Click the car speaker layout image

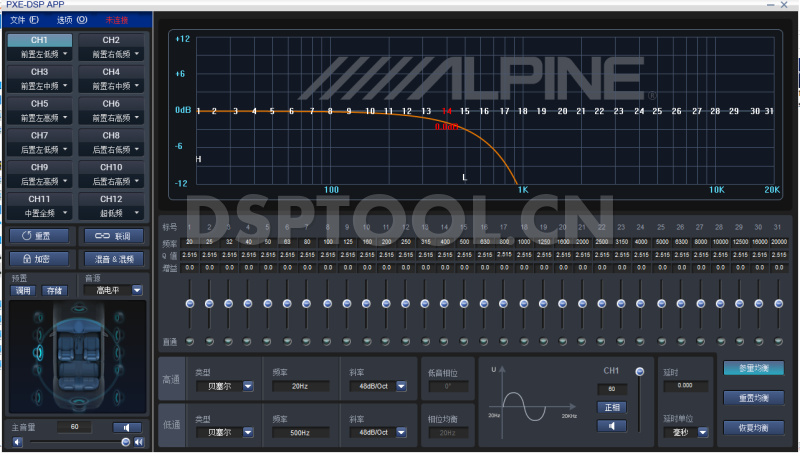pyautogui.click(x=78, y=357)
